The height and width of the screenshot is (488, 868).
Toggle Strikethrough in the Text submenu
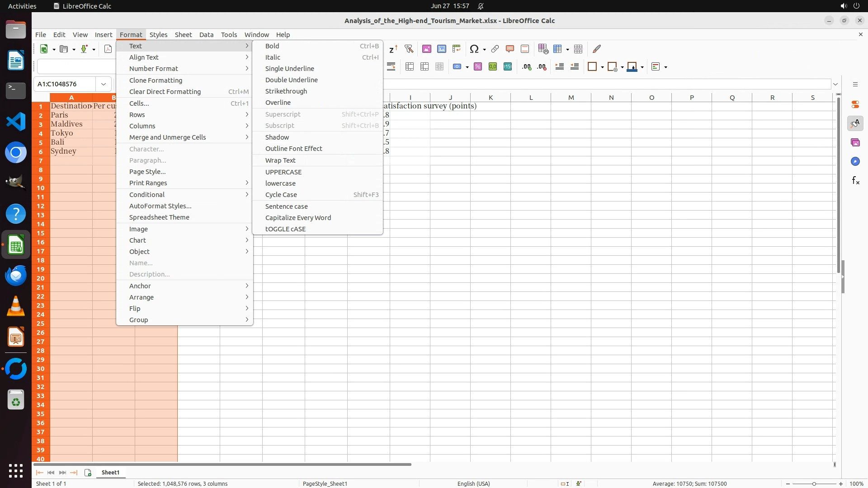(x=286, y=91)
